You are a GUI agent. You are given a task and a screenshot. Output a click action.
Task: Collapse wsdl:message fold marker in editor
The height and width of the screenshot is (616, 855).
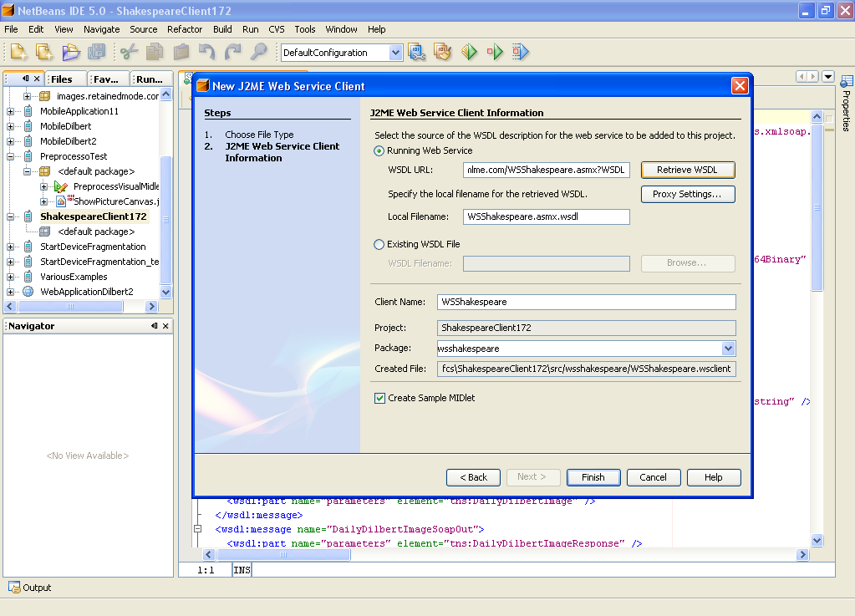[x=198, y=529]
